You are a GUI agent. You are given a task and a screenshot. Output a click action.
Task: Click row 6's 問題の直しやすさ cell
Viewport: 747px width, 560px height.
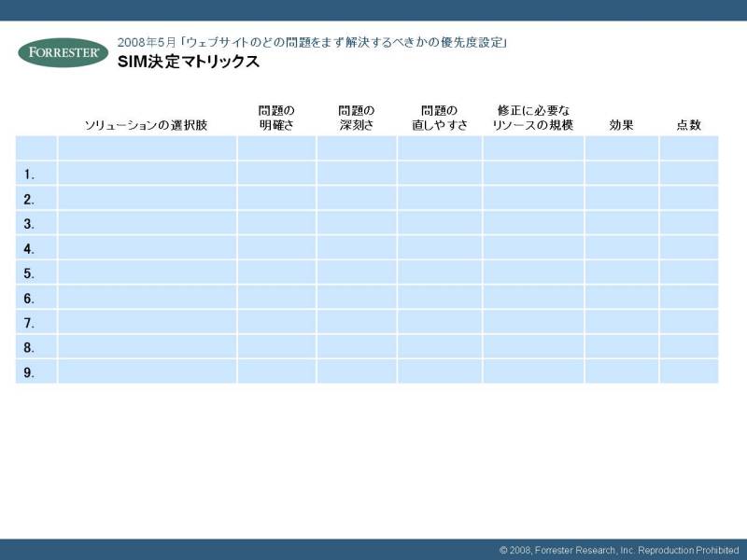(440, 298)
